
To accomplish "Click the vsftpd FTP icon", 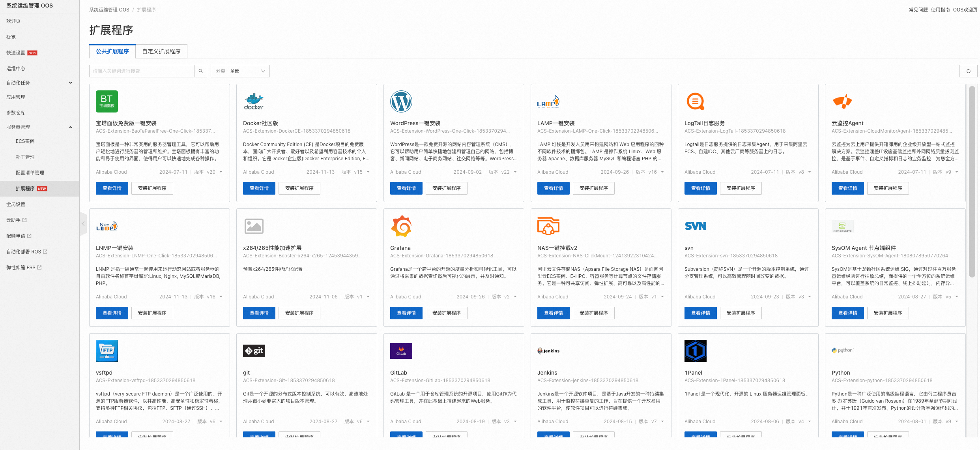I will pos(107,351).
